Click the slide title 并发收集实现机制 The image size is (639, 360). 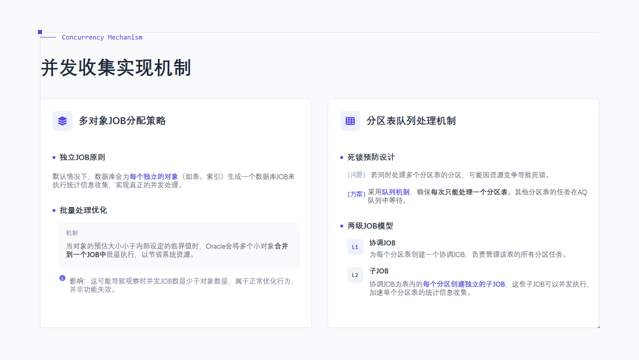(x=116, y=68)
